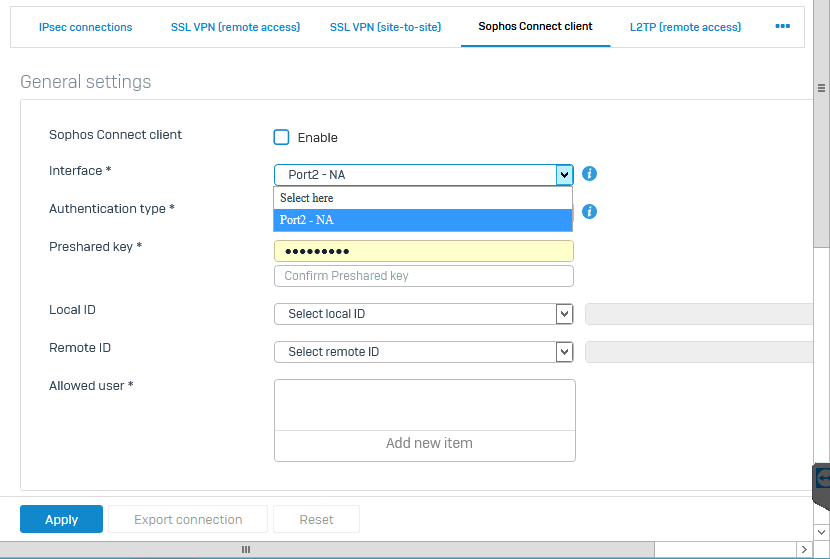830x559 pixels.
Task: Click the horizontal scrollbar right arrow
Action: [804, 549]
